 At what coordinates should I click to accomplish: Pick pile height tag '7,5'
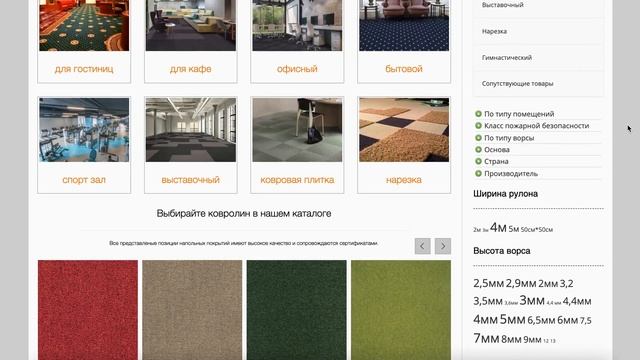tap(586, 321)
